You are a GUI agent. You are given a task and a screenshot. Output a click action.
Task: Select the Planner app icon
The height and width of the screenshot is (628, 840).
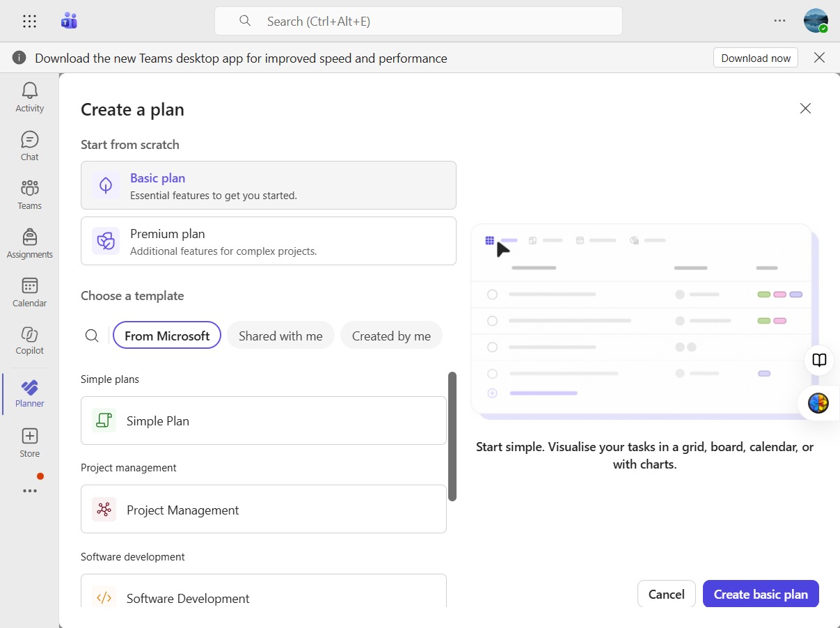tap(29, 393)
